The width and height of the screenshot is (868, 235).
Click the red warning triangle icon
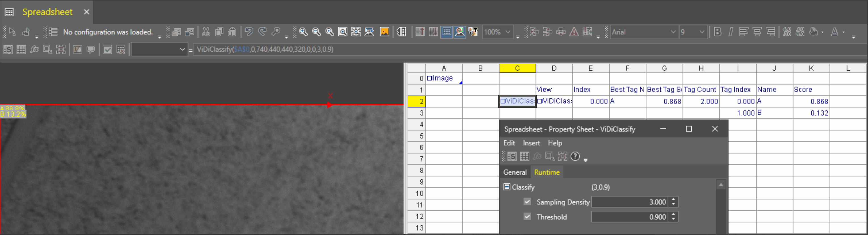tap(574, 32)
